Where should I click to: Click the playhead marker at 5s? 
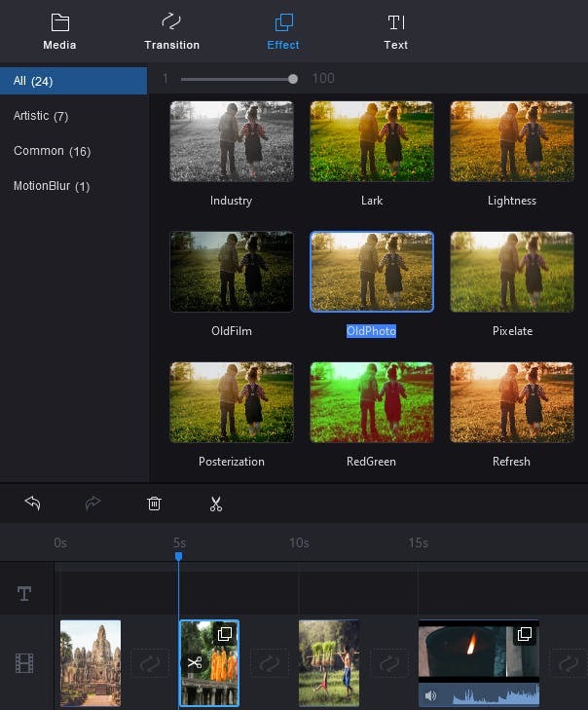pyautogui.click(x=179, y=556)
